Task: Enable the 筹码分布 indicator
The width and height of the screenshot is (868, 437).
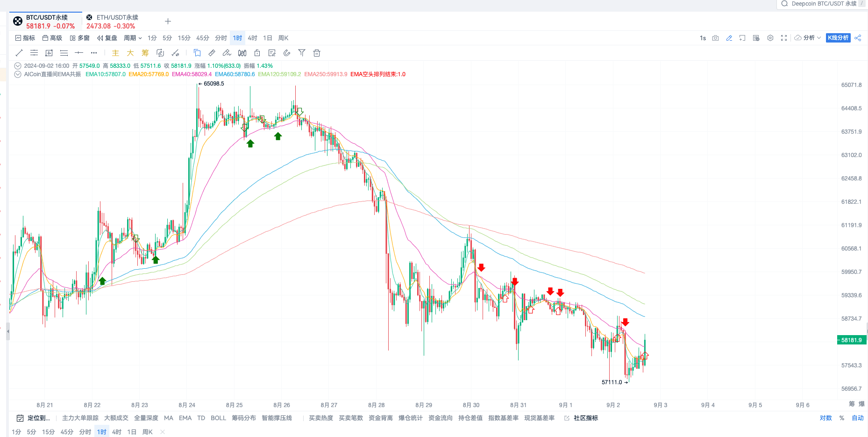Action: pyautogui.click(x=244, y=418)
